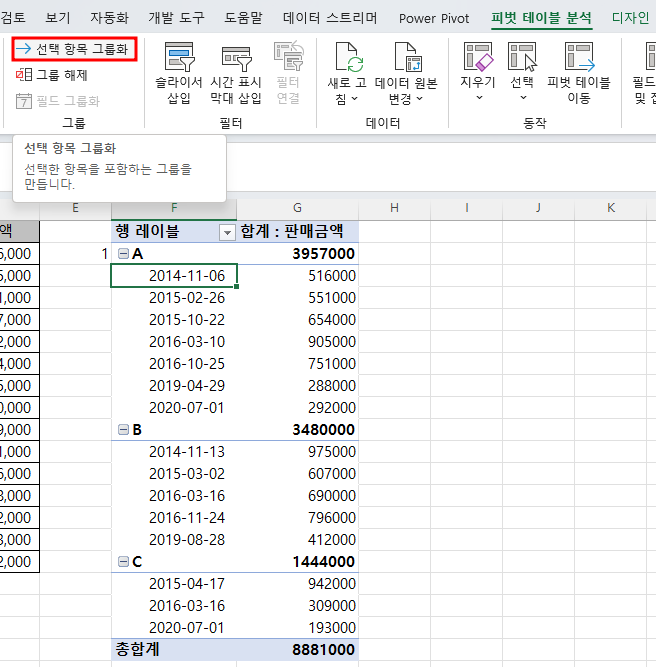
Task: Open the 보기 view tab
Action: point(58,18)
